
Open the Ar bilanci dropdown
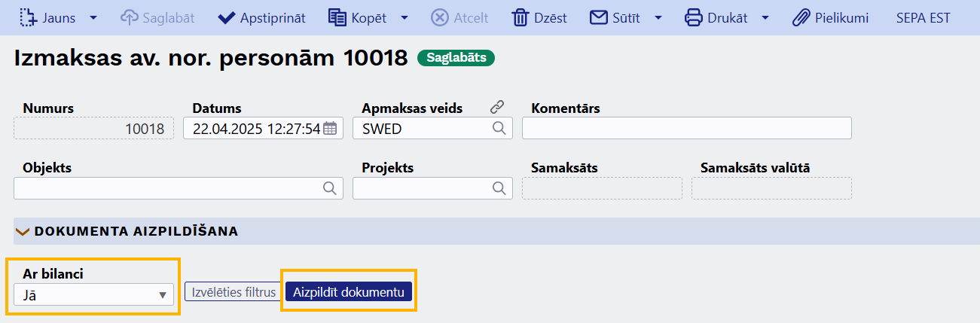[x=93, y=294]
